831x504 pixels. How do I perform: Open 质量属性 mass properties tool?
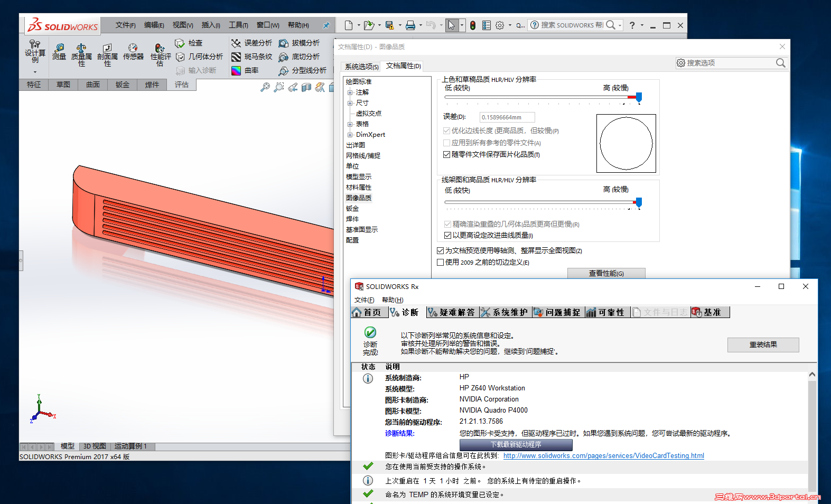point(81,55)
